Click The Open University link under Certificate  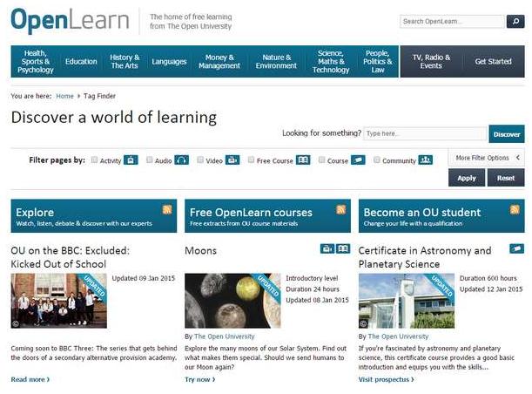tap(398, 336)
